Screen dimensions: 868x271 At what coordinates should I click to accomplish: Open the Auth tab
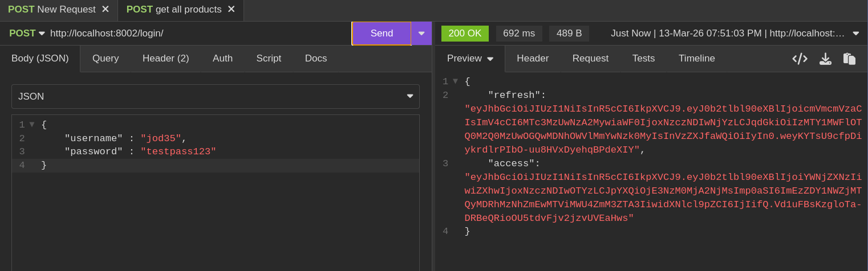pyautogui.click(x=222, y=58)
